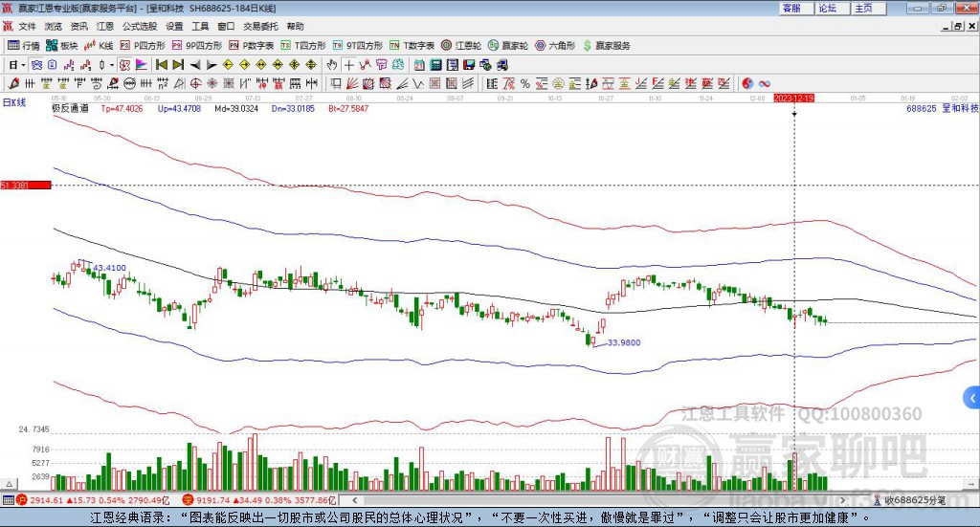Open the 行情 market quotes view

point(24,46)
